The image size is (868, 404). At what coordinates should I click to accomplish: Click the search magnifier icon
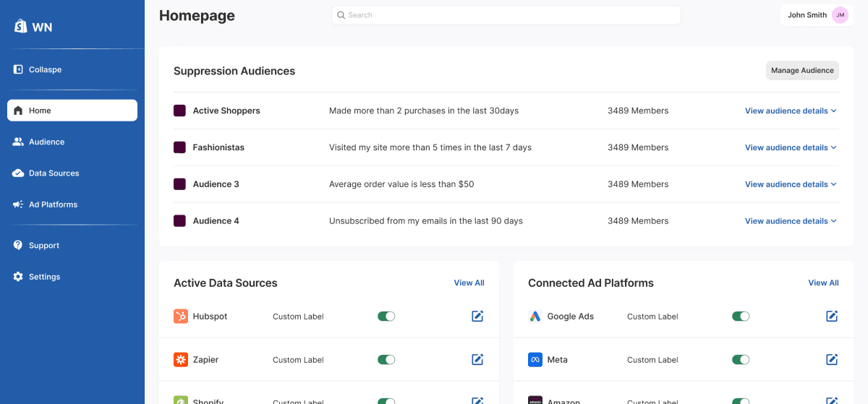point(341,15)
